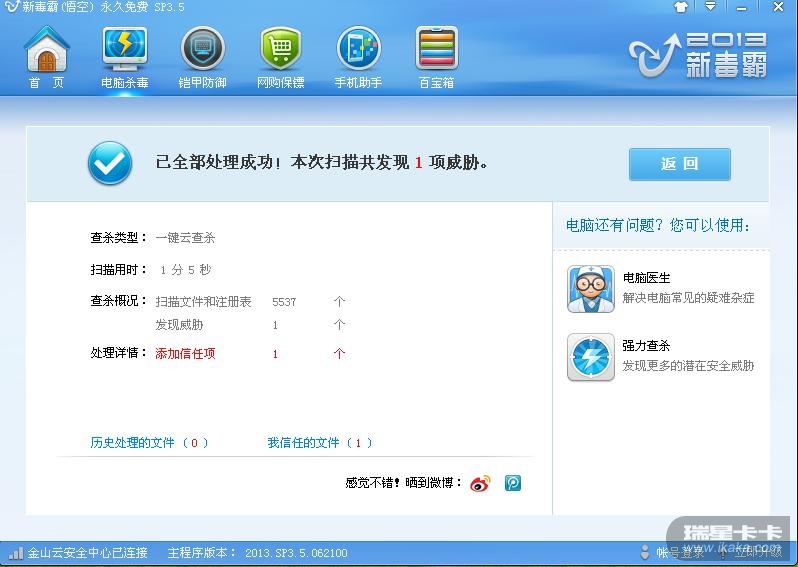Image resolution: width=798 pixels, height=567 pixels.
Task: Click the 一键云查杀 scan type text
Action: [185, 238]
